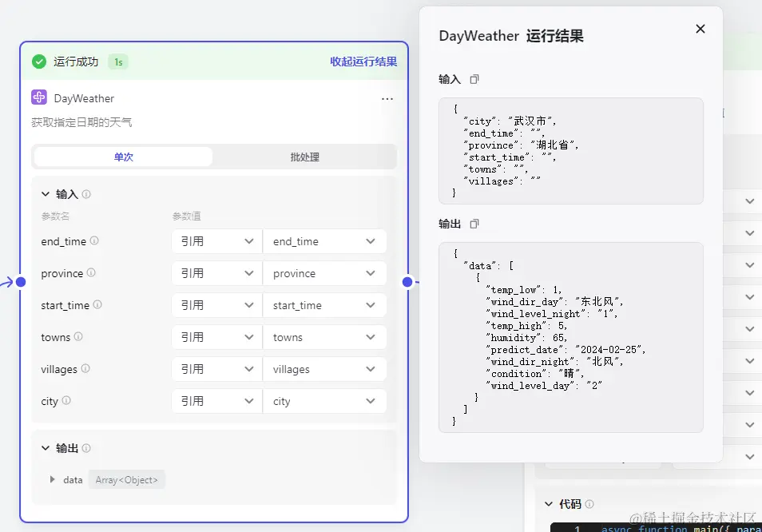Open villages value dropdown
Screen dimensions: 762x532
click(x=324, y=369)
